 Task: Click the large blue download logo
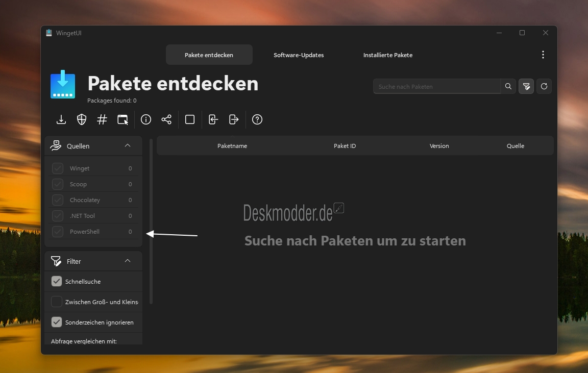point(63,84)
